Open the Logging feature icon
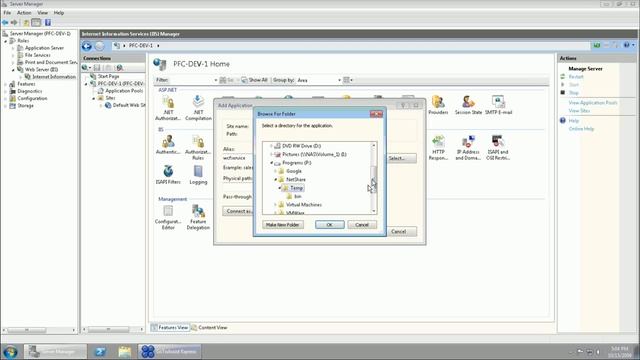Image resolution: width=640 pixels, height=360 pixels. [x=198, y=175]
